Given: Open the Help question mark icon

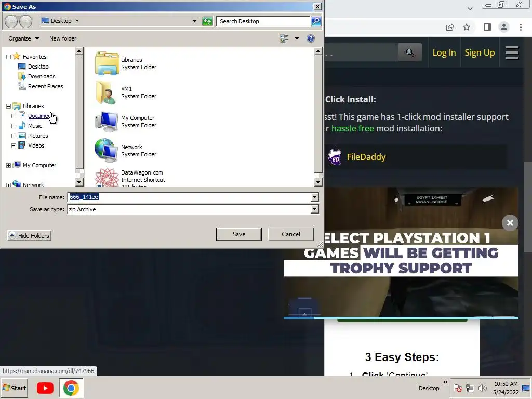Looking at the screenshot, I should pos(311,38).
